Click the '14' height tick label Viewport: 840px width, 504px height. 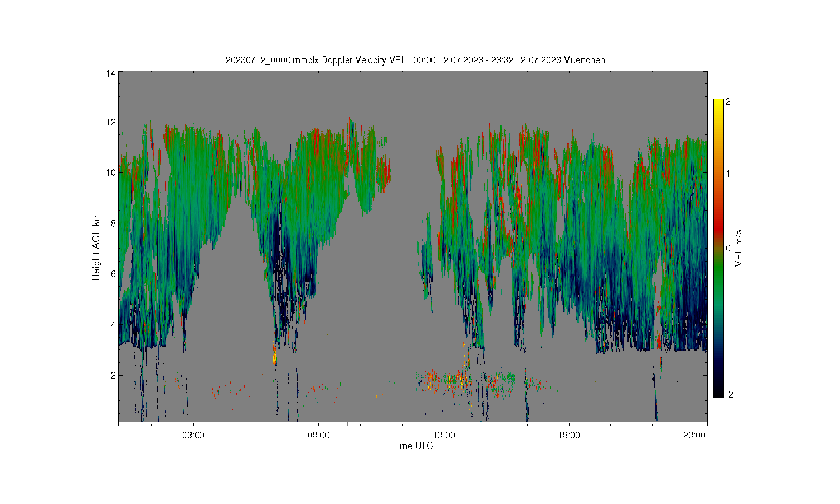coord(111,73)
